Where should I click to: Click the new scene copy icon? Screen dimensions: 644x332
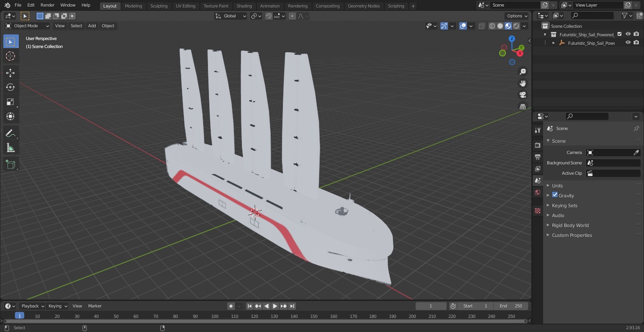click(545, 5)
